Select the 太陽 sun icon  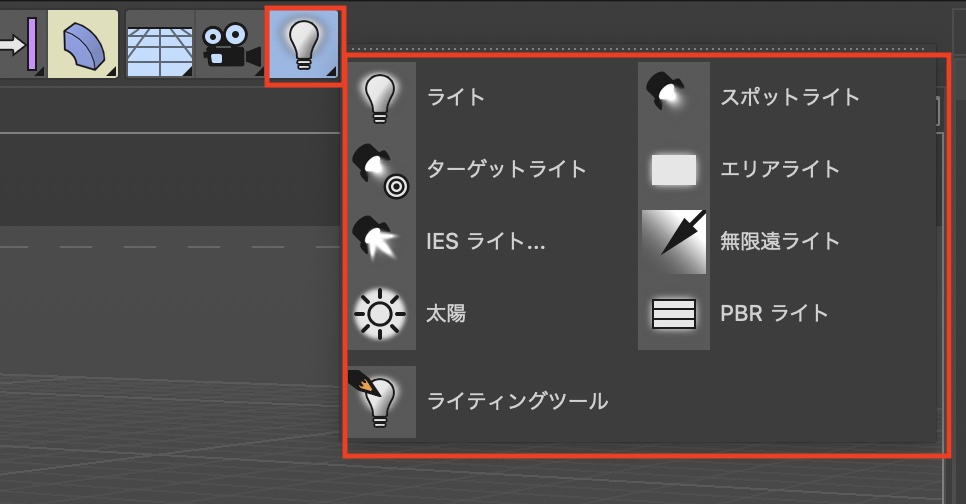click(381, 314)
